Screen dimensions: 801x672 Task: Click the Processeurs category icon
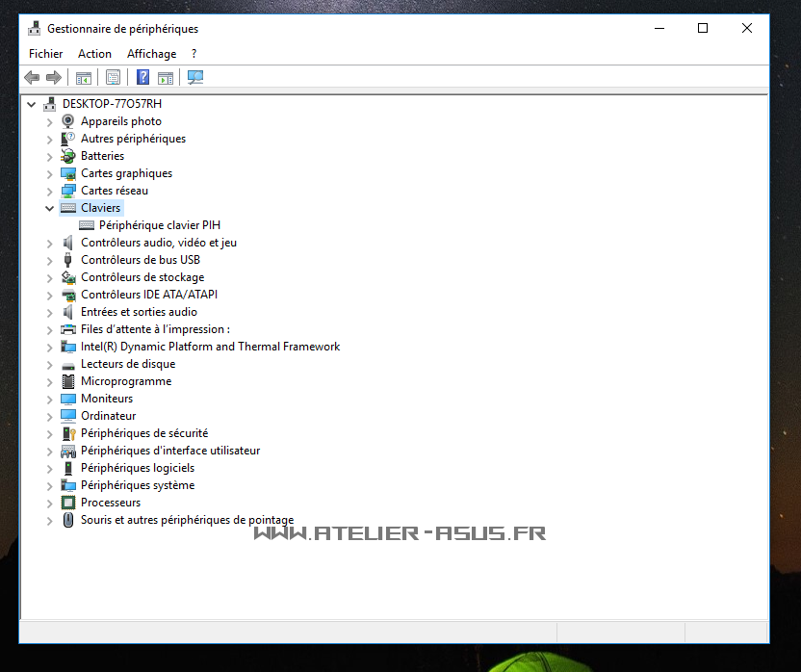pyautogui.click(x=68, y=503)
